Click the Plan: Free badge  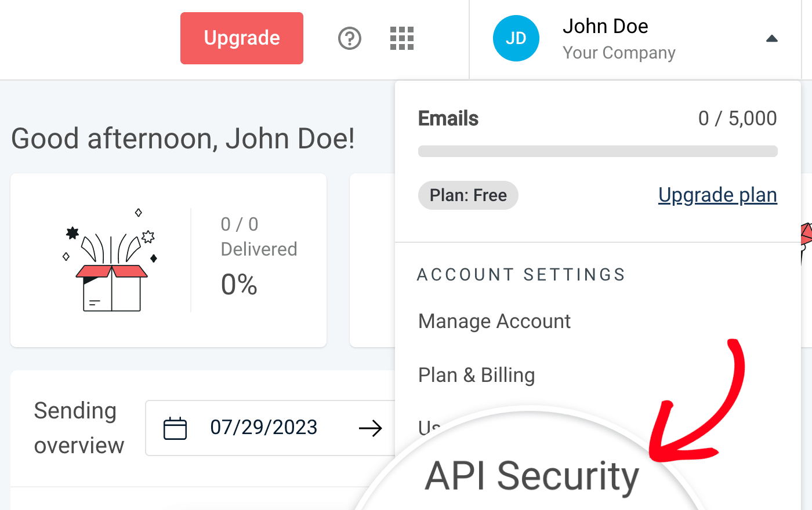pos(467,195)
